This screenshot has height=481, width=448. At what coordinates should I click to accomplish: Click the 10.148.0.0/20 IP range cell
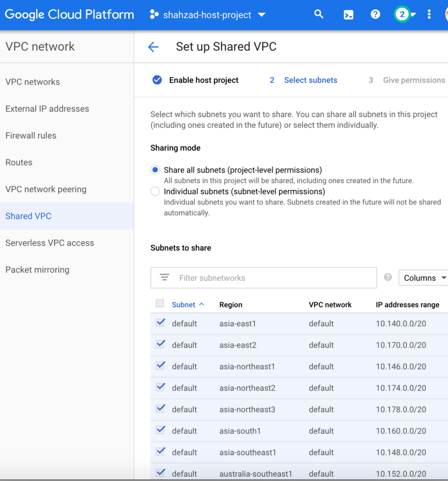click(x=401, y=452)
